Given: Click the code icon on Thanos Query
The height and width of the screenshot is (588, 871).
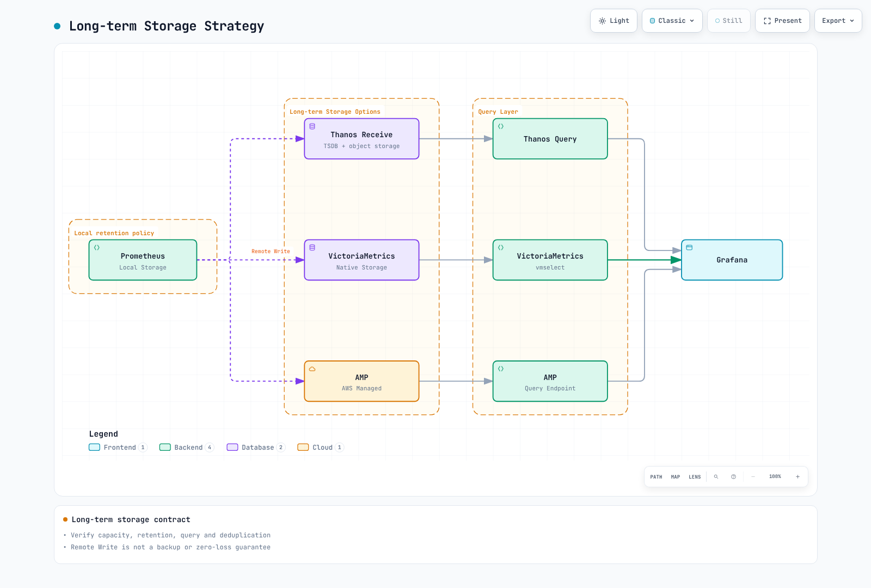Looking at the screenshot, I should pyautogui.click(x=501, y=126).
